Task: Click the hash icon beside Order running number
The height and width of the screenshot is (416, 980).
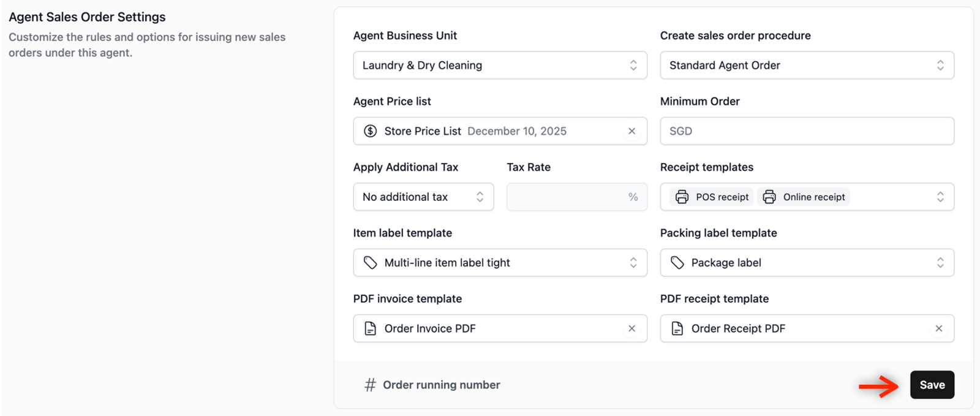Action: click(370, 385)
